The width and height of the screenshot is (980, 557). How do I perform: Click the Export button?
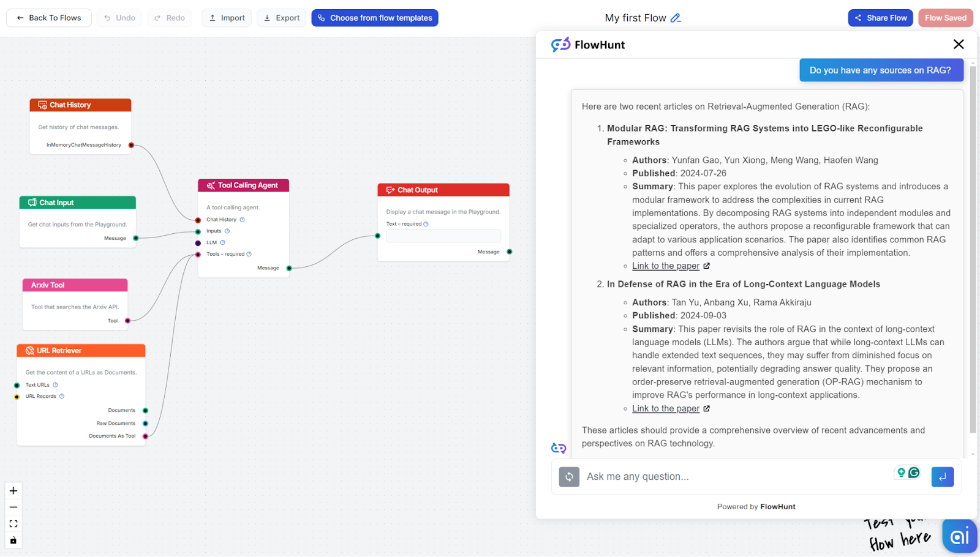(x=282, y=18)
